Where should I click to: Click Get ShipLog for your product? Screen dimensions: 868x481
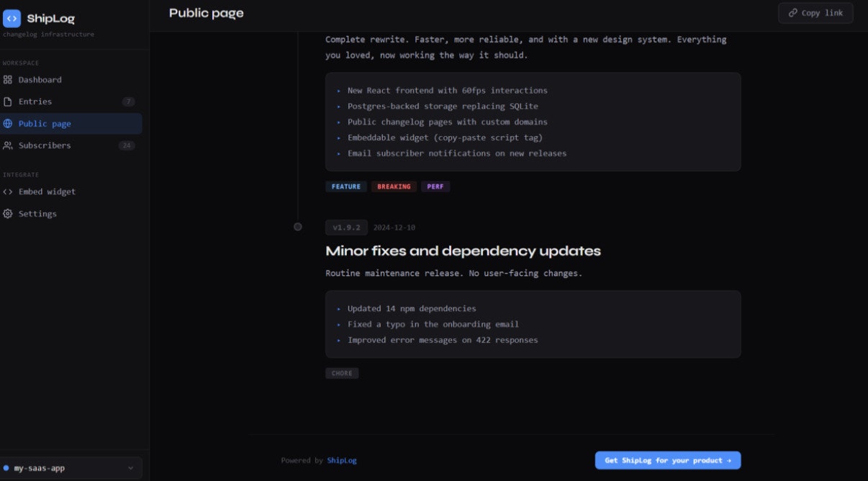coord(667,460)
